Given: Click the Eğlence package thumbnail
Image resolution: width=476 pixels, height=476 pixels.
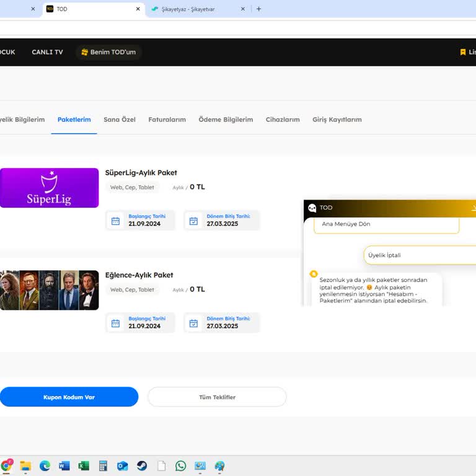Looking at the screenshot, I should pyautogui.click(x=49, y=290).
